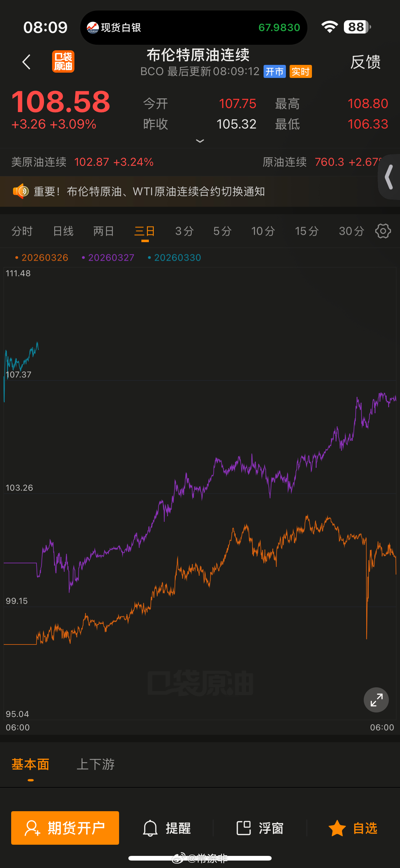Open 美原油连续 quote ticker
This screenshot has width=400, height=868.
(x=82, y=162)
